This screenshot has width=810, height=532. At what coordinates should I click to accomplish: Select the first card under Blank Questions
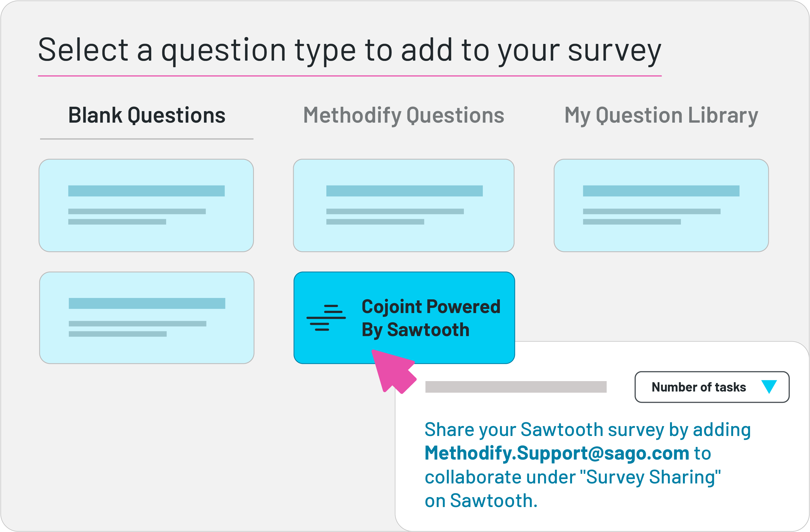(146, 206)
